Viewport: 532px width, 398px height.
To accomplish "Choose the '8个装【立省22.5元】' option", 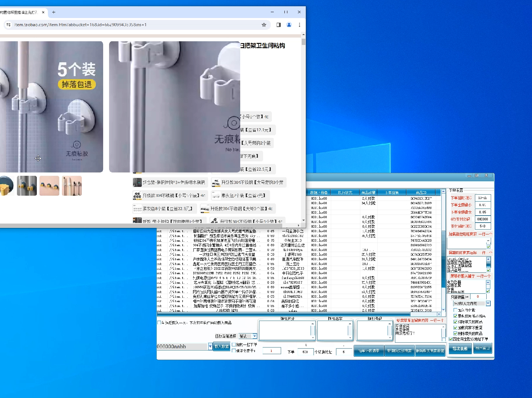I will tap(165, 209).
